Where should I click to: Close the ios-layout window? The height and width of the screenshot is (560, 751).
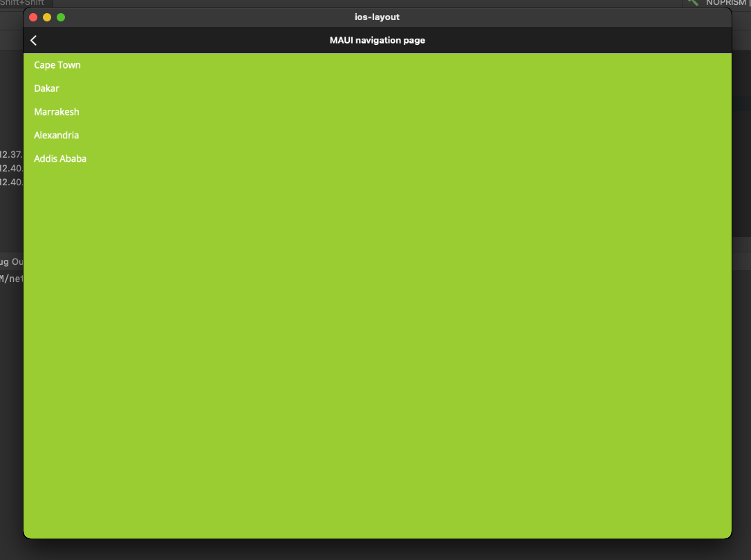33,17
